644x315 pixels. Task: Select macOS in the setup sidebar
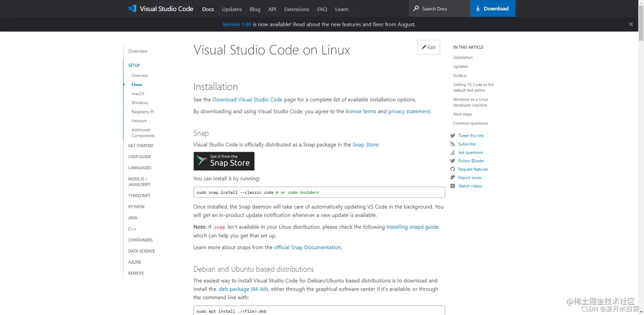click(138, 94)
